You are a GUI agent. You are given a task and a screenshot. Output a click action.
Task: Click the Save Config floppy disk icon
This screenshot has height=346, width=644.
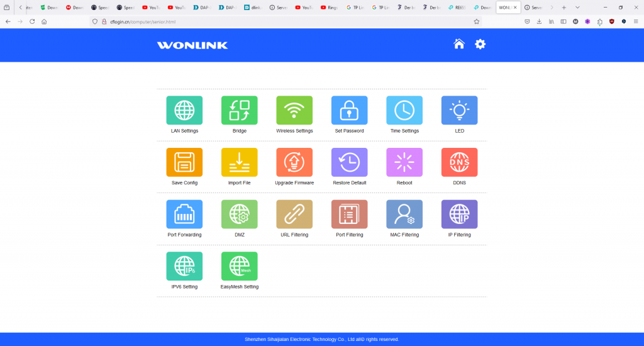click(x=184, y=162)
